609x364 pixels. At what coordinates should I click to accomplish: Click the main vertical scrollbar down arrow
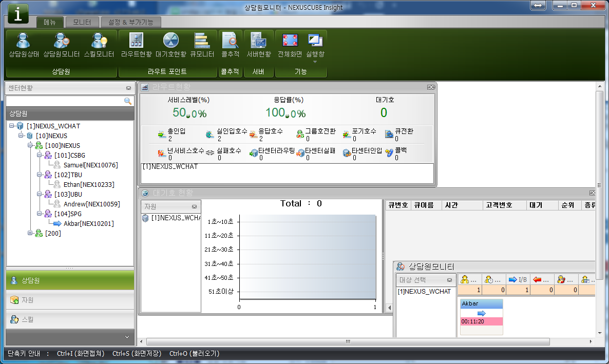coord(600,333)
